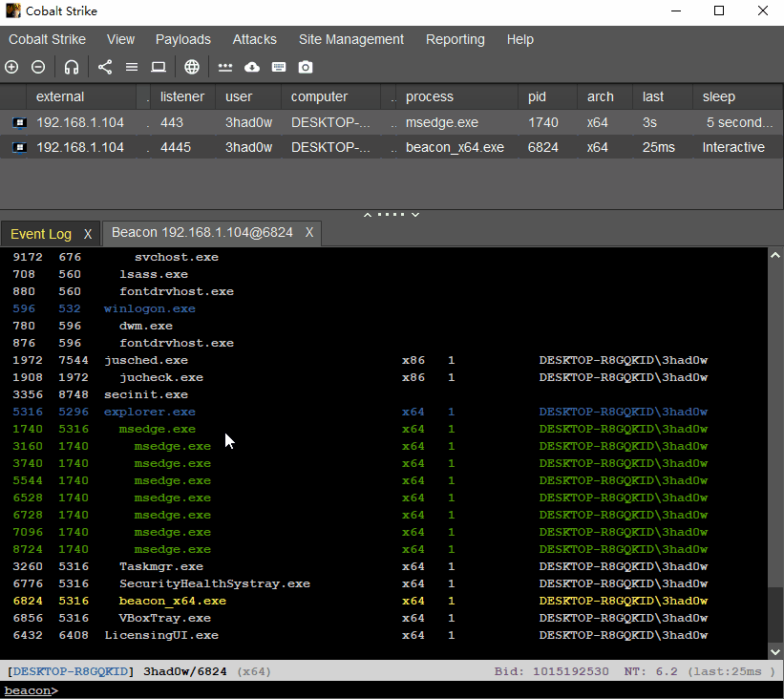Close the Beacon 192.168.1.104@6824 tab
The width and height of the screenshot is (784, 699).
click(309, 232)
